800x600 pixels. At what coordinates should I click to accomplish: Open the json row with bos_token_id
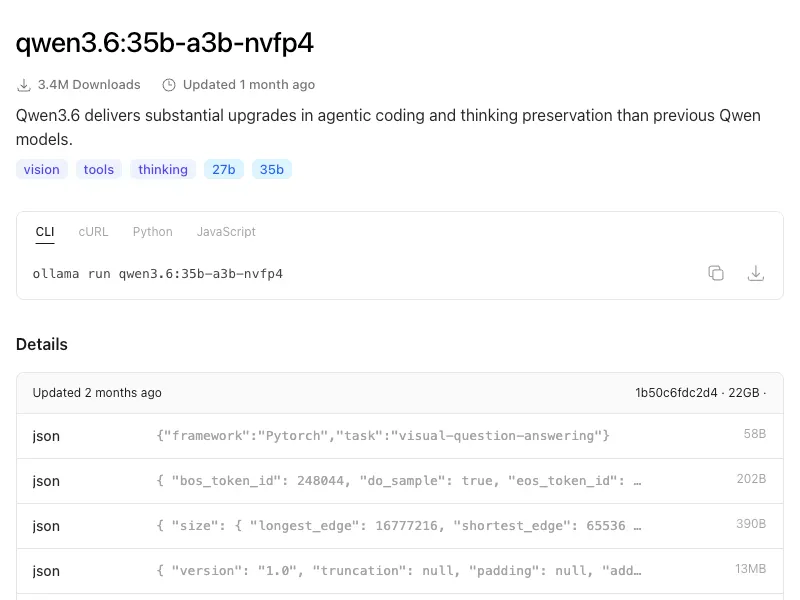click(x=399, y=481)
